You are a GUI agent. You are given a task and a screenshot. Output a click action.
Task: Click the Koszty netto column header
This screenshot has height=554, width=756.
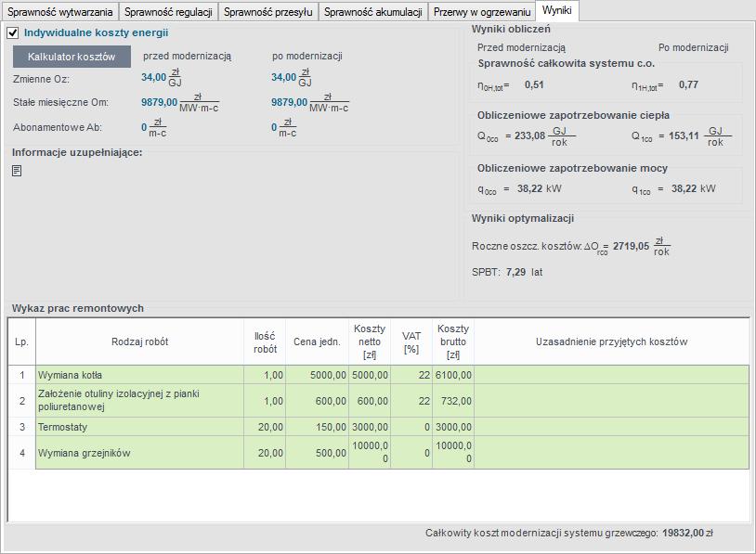point(370,341)
